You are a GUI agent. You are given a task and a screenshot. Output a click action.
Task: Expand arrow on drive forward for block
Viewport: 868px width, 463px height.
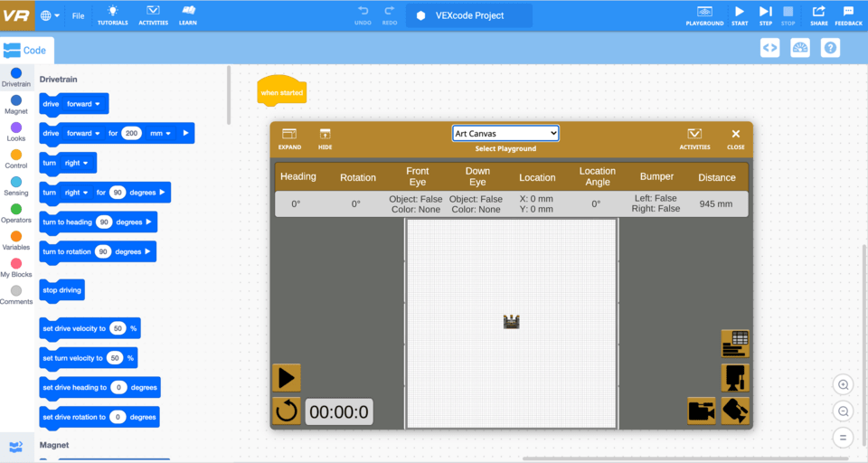[186, 133]
